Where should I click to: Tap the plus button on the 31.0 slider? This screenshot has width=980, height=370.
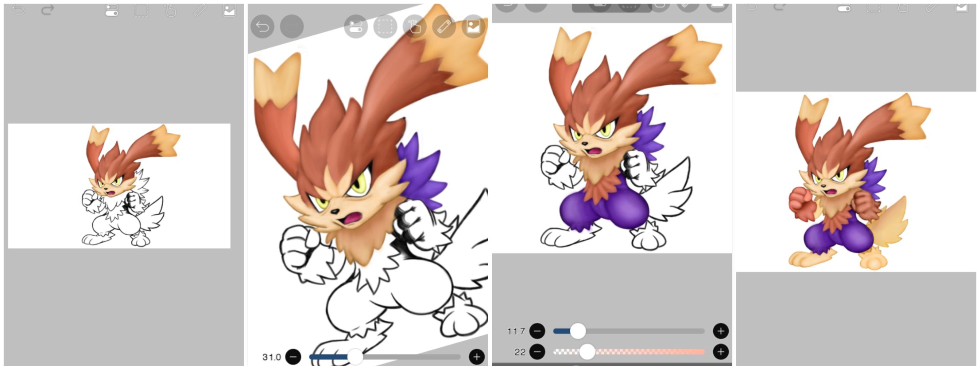477,357
